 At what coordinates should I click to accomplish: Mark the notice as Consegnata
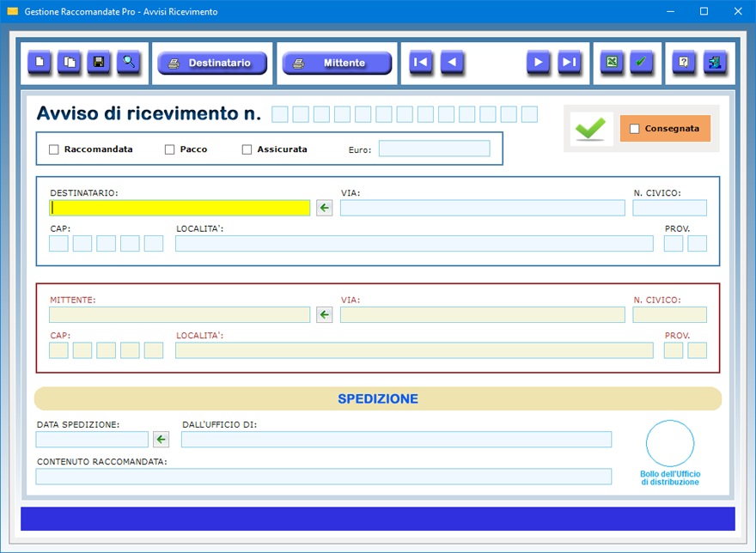[x=635, y=129]
